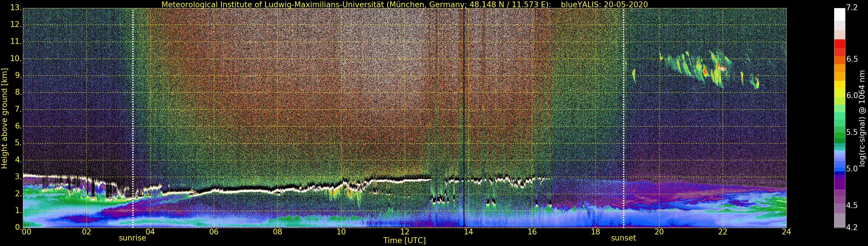
Task: Click the '08' time axis tick label
Action: coord(277,232)
